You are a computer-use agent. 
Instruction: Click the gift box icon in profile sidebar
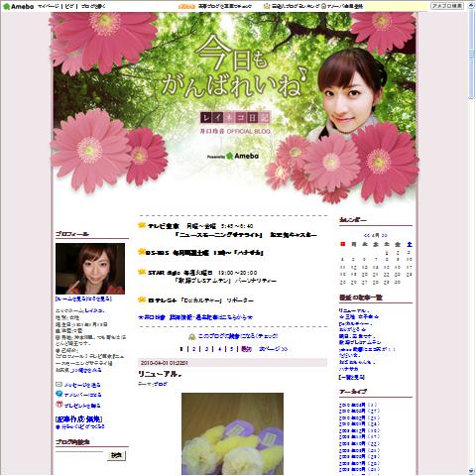tap(59, 405)
